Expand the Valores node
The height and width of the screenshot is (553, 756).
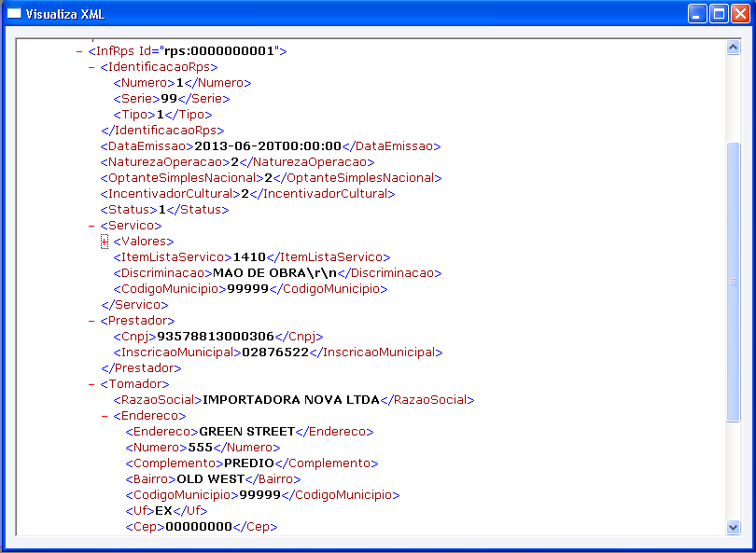pyautogui.click(x=105, y=242)
